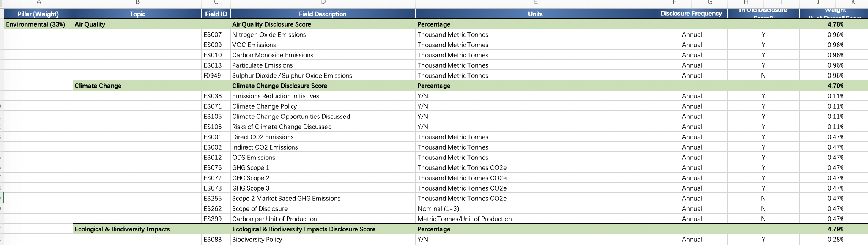The width and height of the screenshot is (868, 245).
Task: Select column D header
Action: pos(323,3)
